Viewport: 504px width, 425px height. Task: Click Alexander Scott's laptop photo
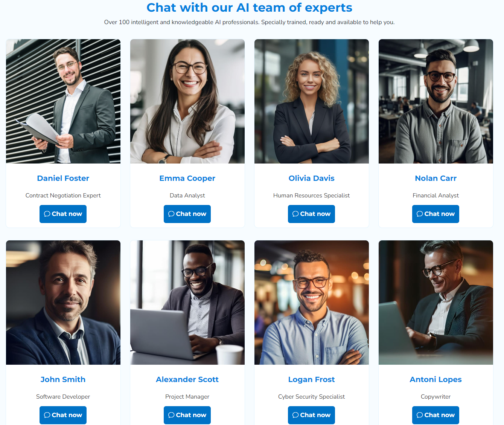(187, 303)
